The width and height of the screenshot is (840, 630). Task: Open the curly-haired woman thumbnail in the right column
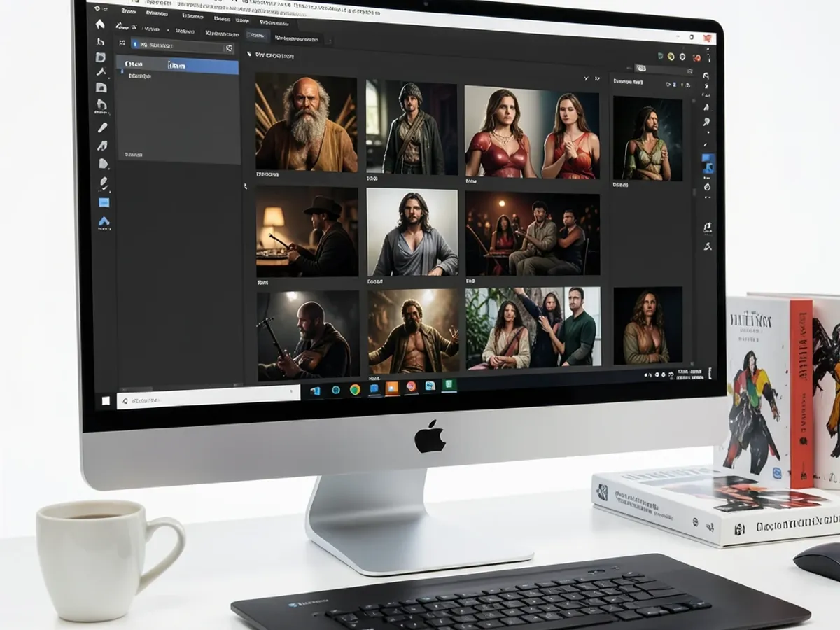[x=648, y=325]
